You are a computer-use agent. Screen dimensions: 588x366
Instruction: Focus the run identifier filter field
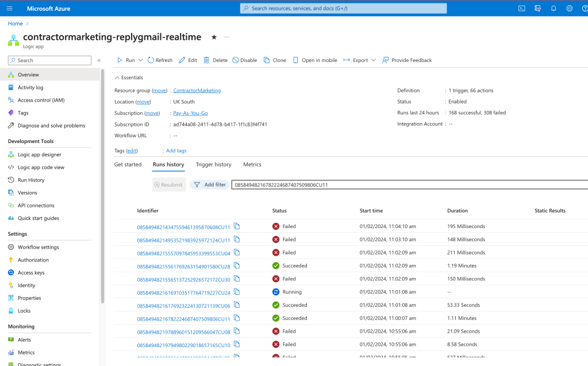(409, 184)
